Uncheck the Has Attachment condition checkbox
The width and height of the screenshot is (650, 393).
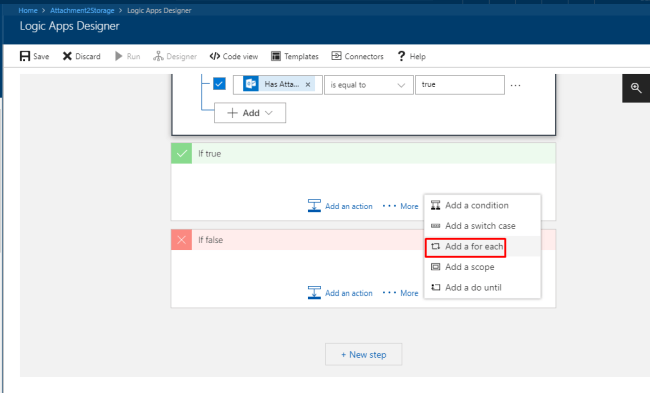pyautogui.click(x=219, y=84)
